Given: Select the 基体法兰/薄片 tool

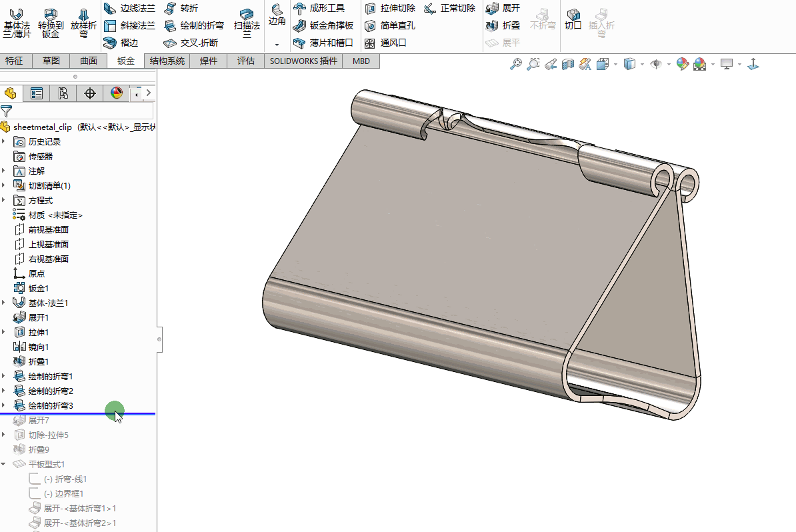Looking at the screenshot, I should pyautogui.click(x=17, y=23).
